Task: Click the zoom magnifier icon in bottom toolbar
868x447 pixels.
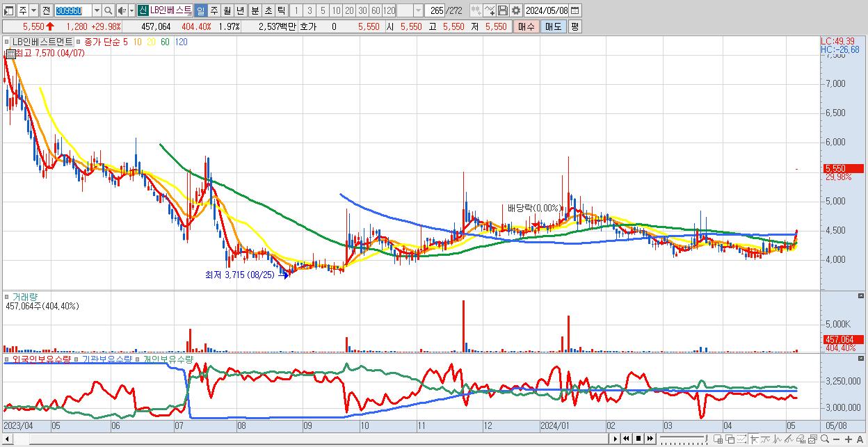Action: [x=824, y=439]
